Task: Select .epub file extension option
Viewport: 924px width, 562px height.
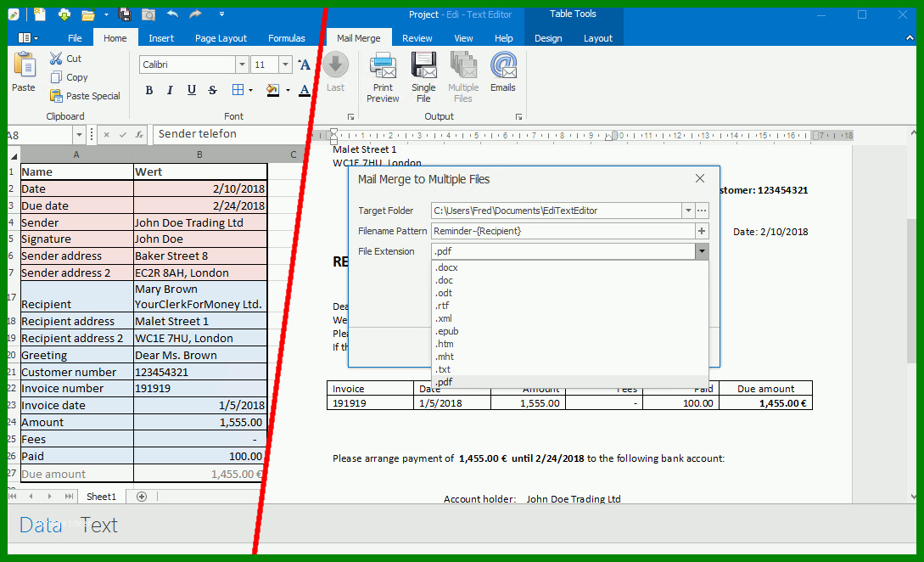Action: [570, 331]
